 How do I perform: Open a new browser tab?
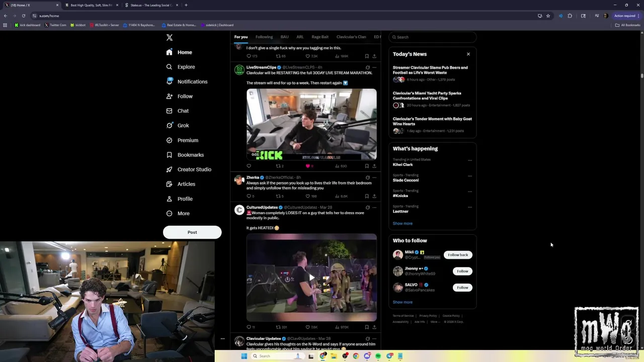tap(186, 5)
